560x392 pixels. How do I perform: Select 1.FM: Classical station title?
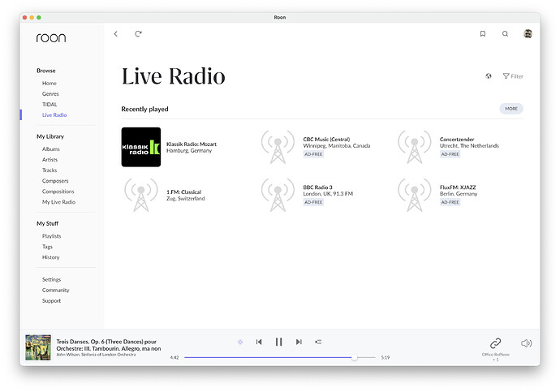(x=183, y=192)
